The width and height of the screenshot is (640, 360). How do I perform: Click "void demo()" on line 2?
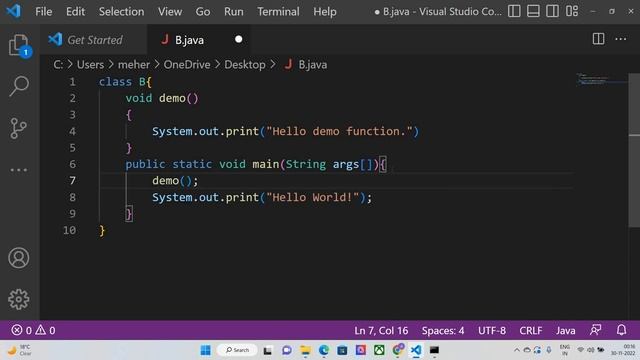pos(162,98)
